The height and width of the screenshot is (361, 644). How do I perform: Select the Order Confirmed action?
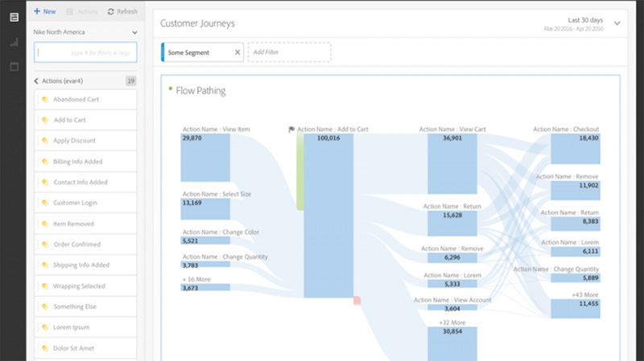[x=76, y=244]
